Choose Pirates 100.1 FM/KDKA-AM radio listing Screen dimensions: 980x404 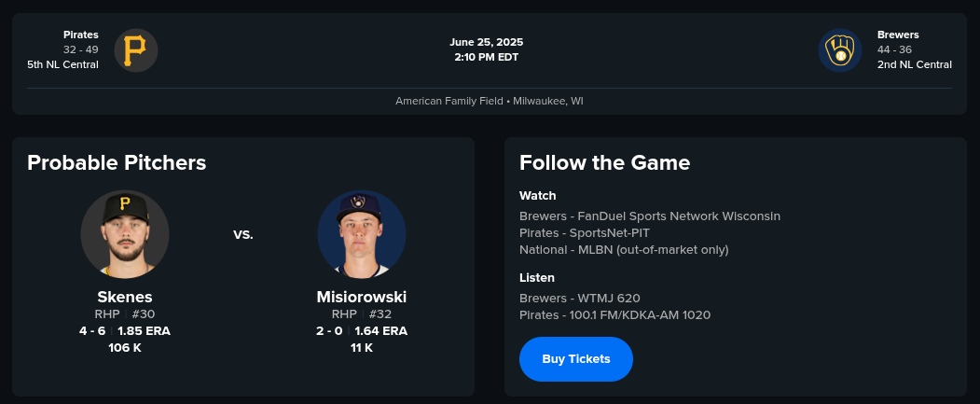(x=614, y=314)
